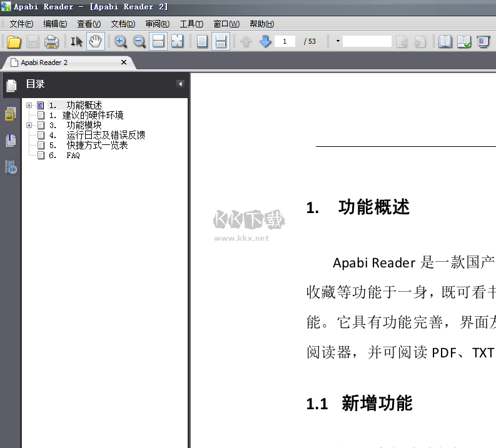Screen dimensions: 496x448
Task: Expand the 功能模块 tree node
Action: tap(29, 126)
